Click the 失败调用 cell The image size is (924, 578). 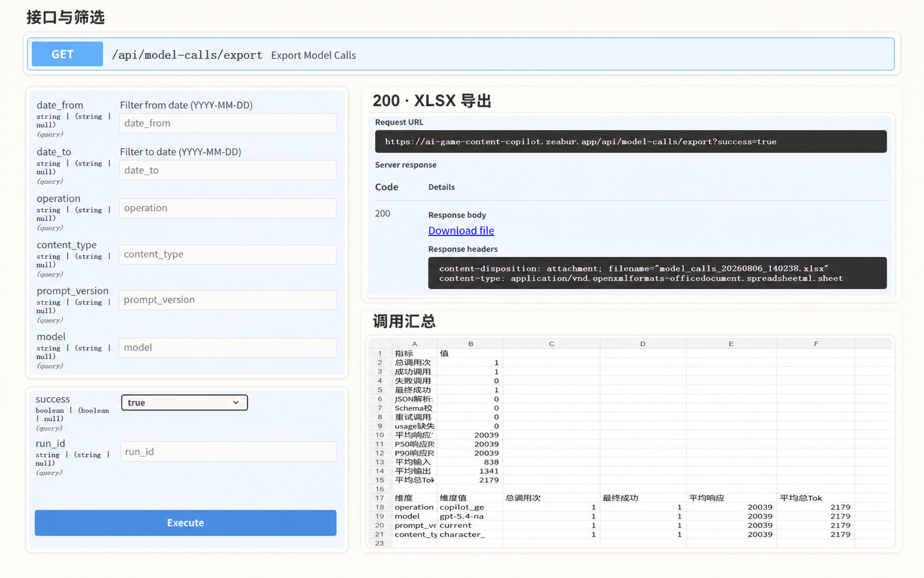tap(414, 380)
